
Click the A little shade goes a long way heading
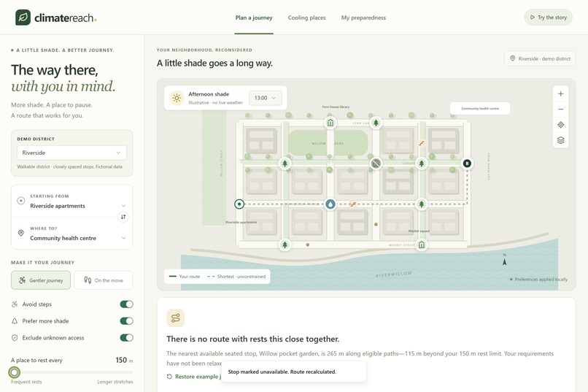[214, 63]
